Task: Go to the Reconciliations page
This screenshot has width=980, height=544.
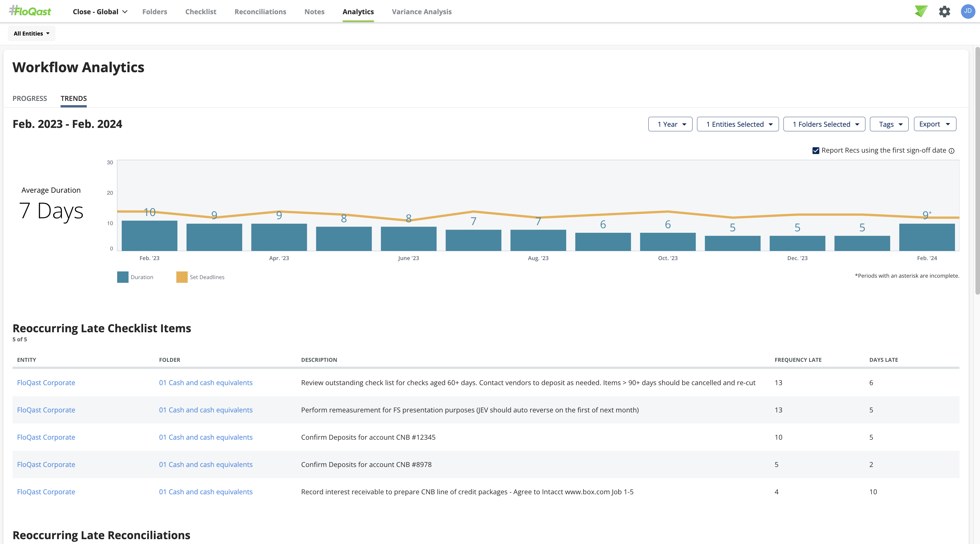Action: click(x=260, y=12)
